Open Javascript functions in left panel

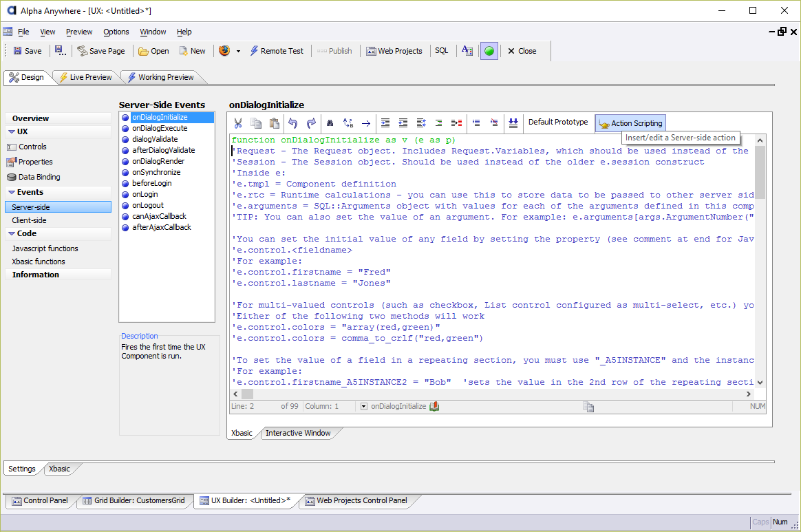click(x=45, y=248)
